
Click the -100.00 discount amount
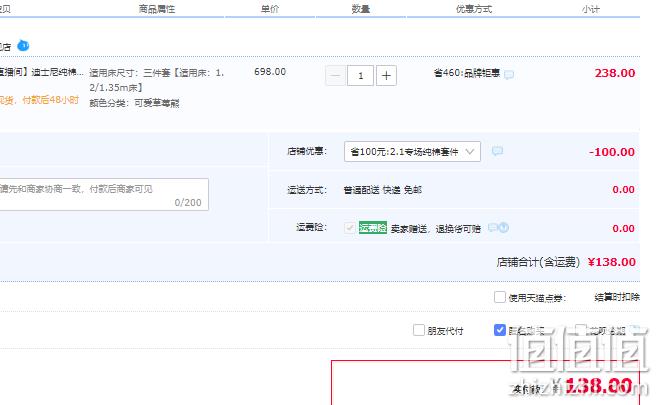612,152
